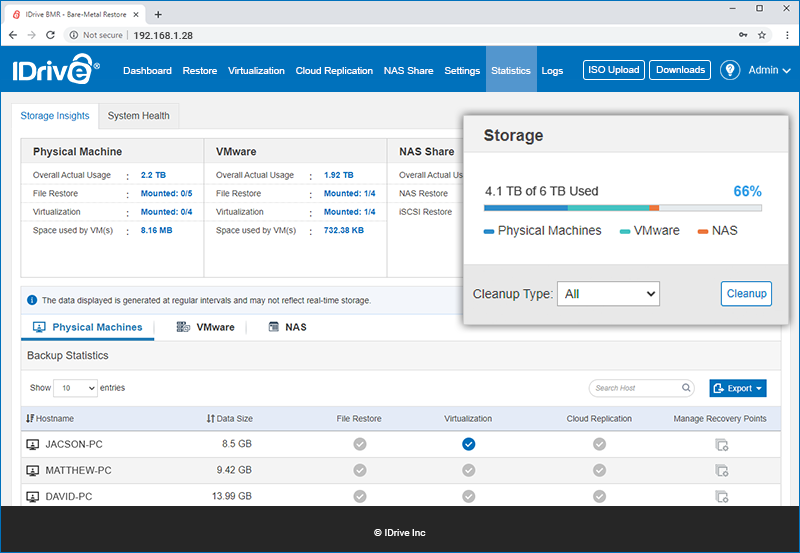Click DAVID-PC File Restore status check
Image resolution: width=800 pixels, height=553 pixels.
360,496
